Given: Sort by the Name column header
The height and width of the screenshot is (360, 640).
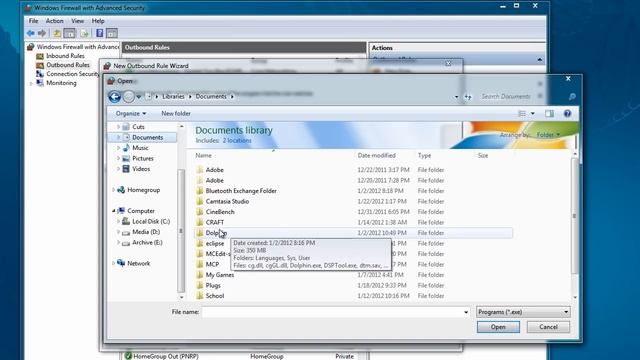Looking at the screenshot, I should point(203,156).
